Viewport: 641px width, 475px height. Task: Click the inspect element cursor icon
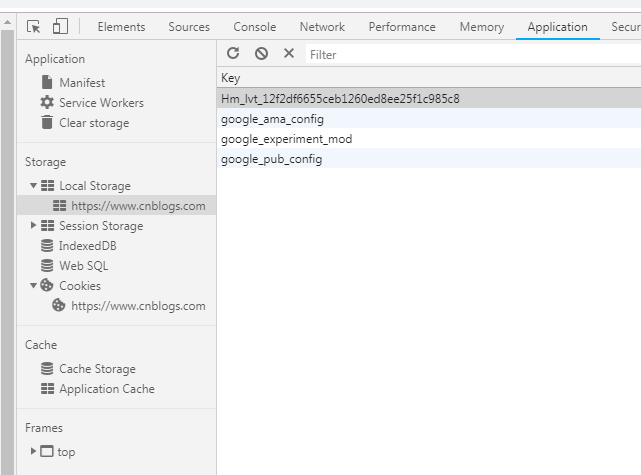tap(34, 27)
